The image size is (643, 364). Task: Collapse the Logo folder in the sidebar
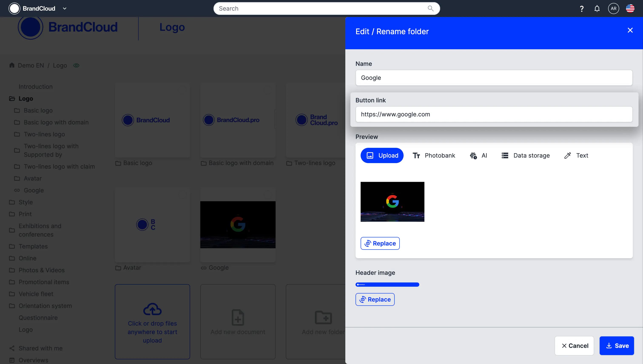12,99
